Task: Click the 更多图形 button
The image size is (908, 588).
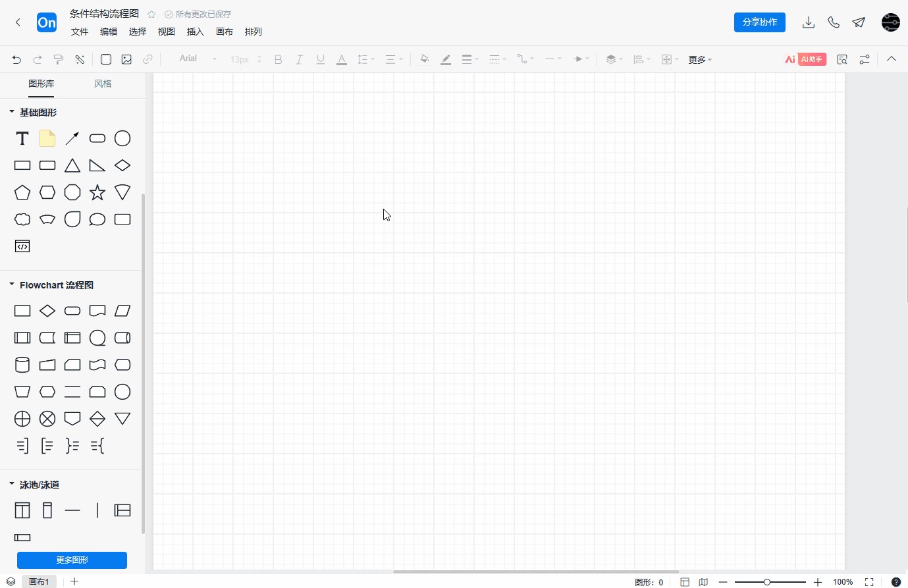Action: pyautogui.click(x=72, y=560)
